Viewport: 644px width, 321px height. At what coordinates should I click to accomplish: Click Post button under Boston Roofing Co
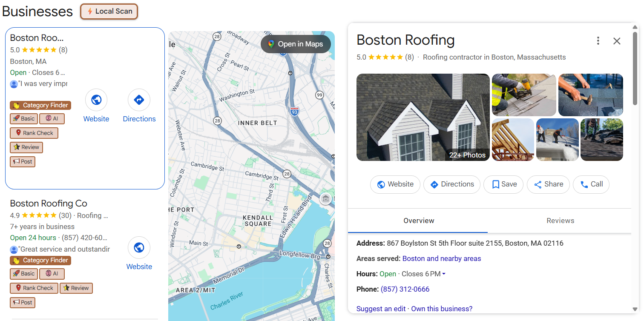point(23,303)
